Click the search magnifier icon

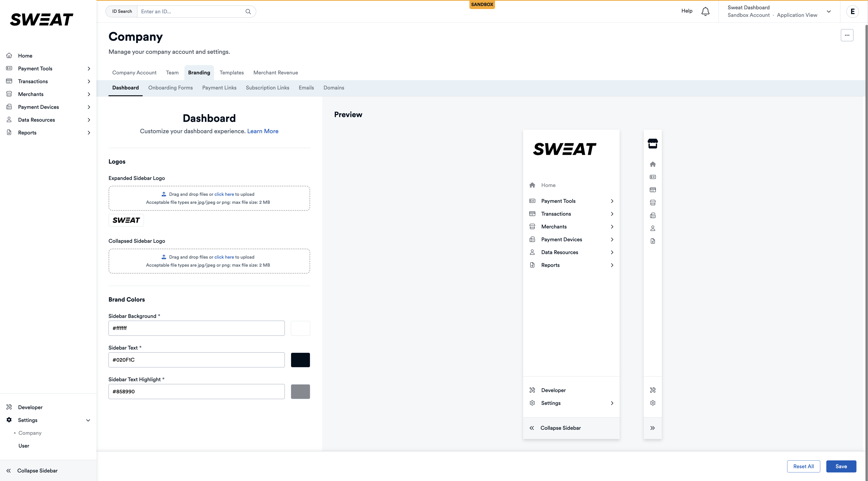(x=248, y=12)
